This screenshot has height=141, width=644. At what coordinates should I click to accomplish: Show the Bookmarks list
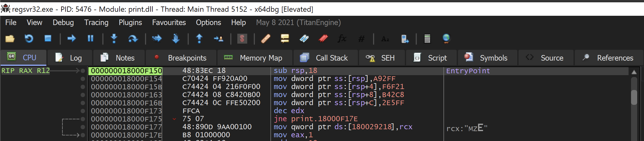click(x=323, y=39)
